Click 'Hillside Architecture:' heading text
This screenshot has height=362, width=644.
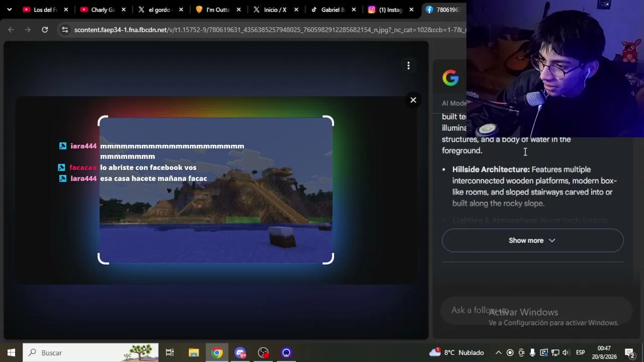pyautogui.click(x=491, y=169)
